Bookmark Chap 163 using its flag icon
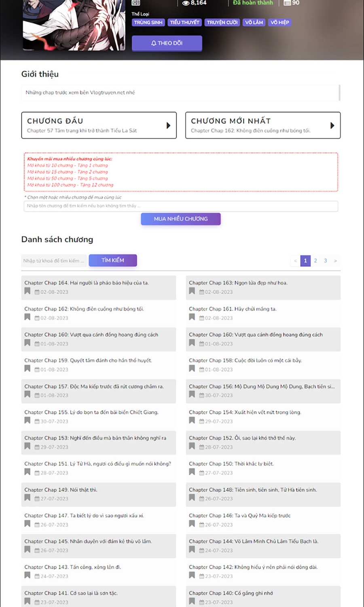The width and height of the screenshot is (364, 607). tap(192, 291)
